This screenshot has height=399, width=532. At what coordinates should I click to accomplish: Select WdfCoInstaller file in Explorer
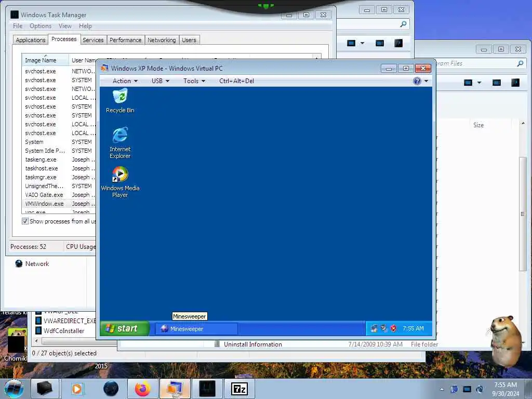(x=60, y=330)
